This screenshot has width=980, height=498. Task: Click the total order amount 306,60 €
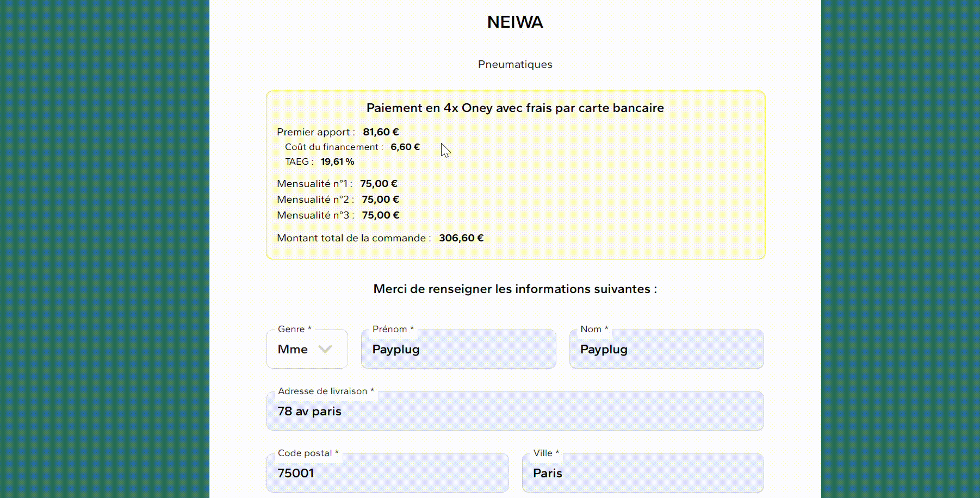click(461, 238)
